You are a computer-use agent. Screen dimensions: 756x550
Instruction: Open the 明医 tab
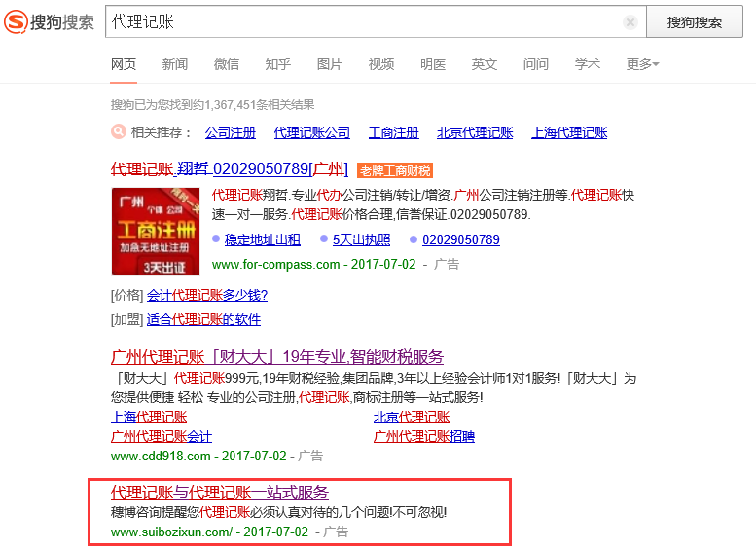[x=432, y=64]
